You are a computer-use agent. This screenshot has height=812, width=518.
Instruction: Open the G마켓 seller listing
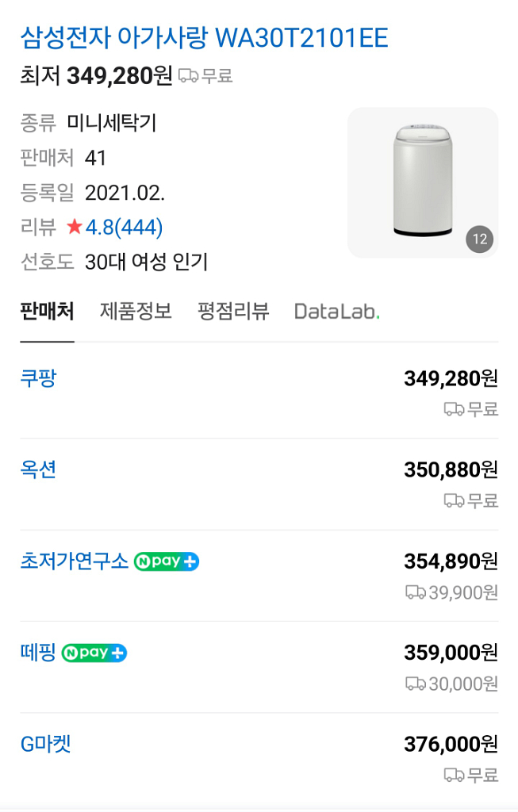click(x=45, y=745)
